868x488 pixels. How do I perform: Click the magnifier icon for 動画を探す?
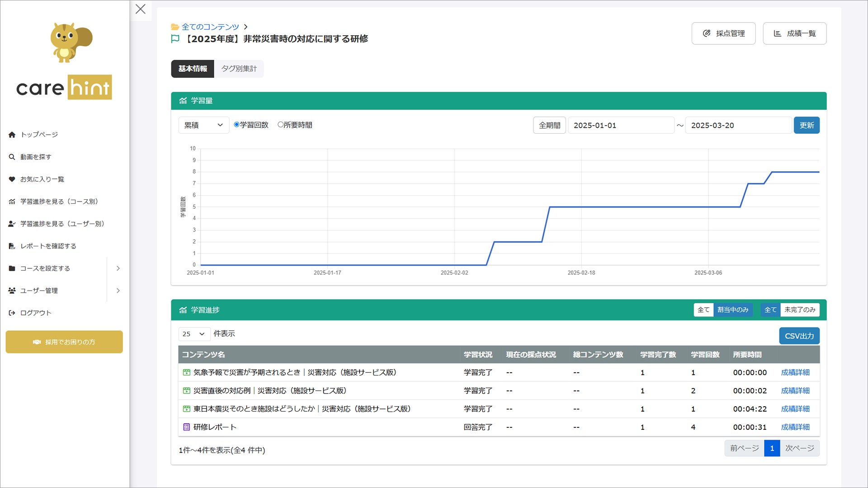[x=12, y=157]
